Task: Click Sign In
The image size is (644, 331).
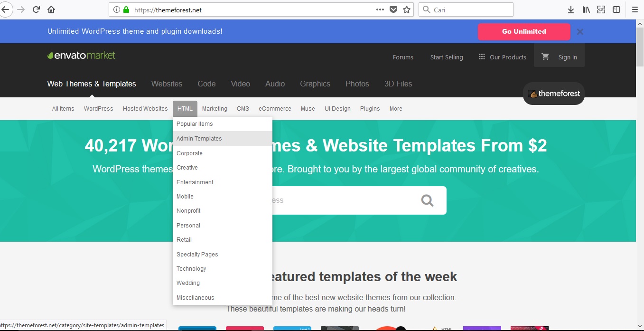Action: (568, 57)
